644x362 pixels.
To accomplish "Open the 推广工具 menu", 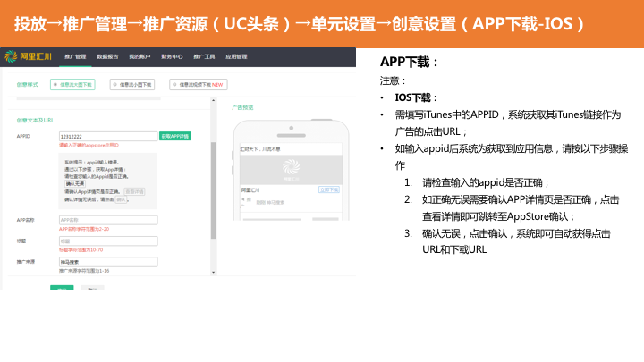I will (x=204, y=56).
